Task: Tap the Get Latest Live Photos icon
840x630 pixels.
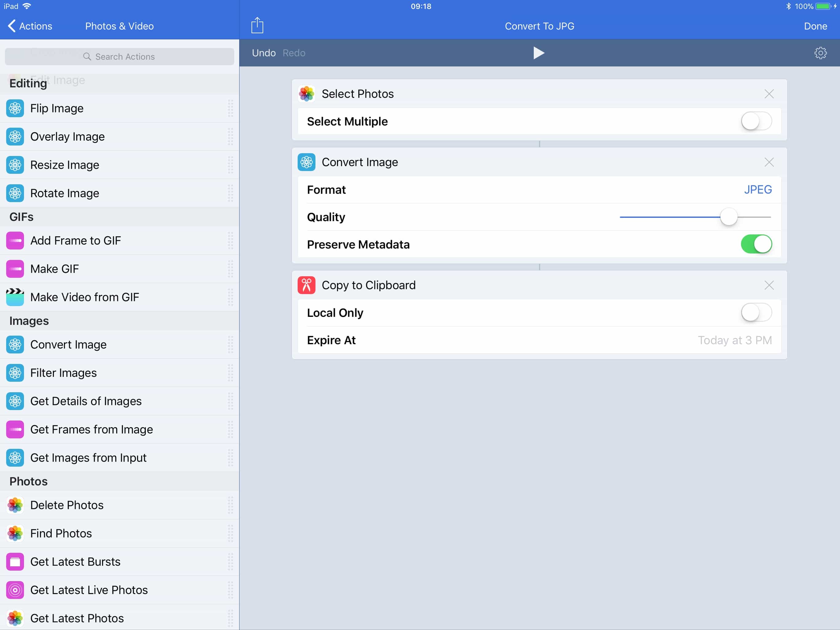Action: coord(15,590)
